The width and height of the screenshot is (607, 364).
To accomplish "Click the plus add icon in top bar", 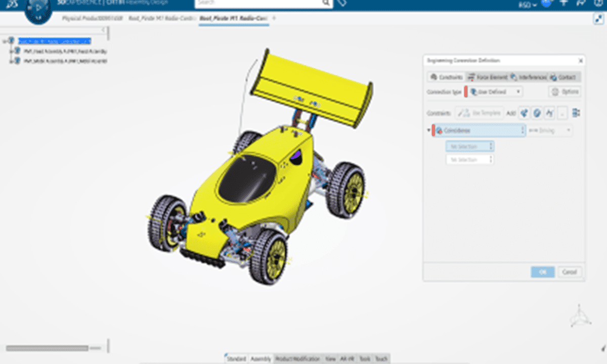I will coord(563,4).
